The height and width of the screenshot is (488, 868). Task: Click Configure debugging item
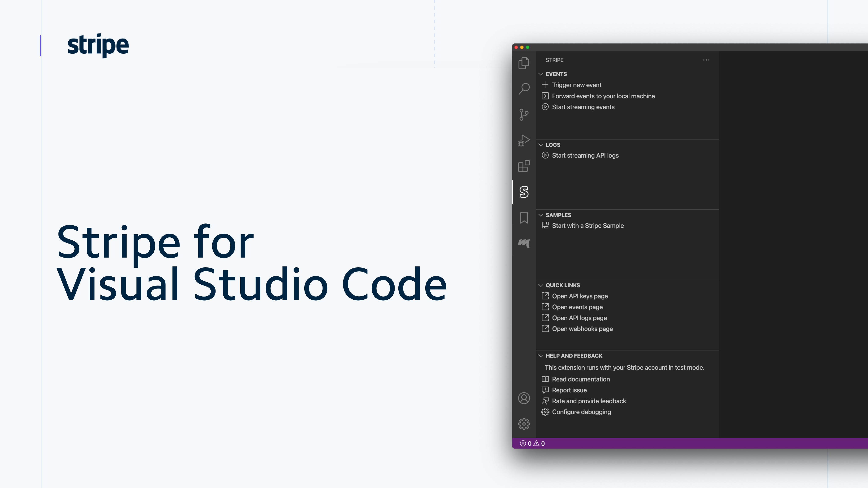tap(581, 412)
